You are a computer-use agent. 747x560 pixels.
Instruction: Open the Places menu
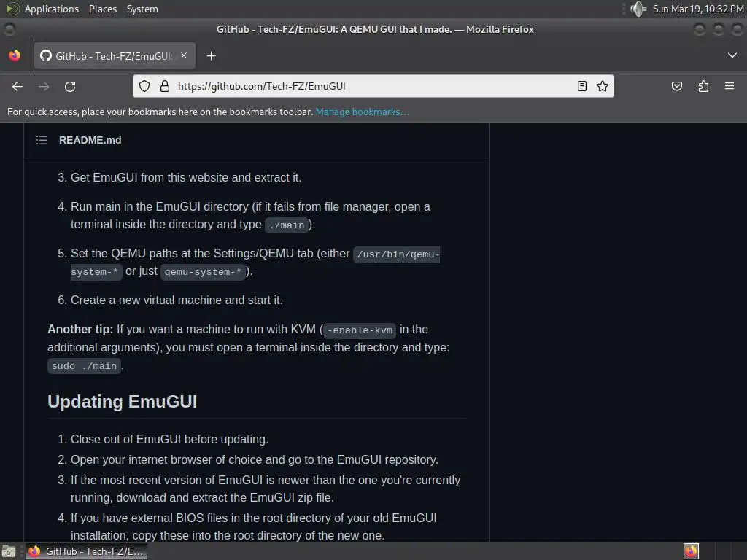coord(103,9)
